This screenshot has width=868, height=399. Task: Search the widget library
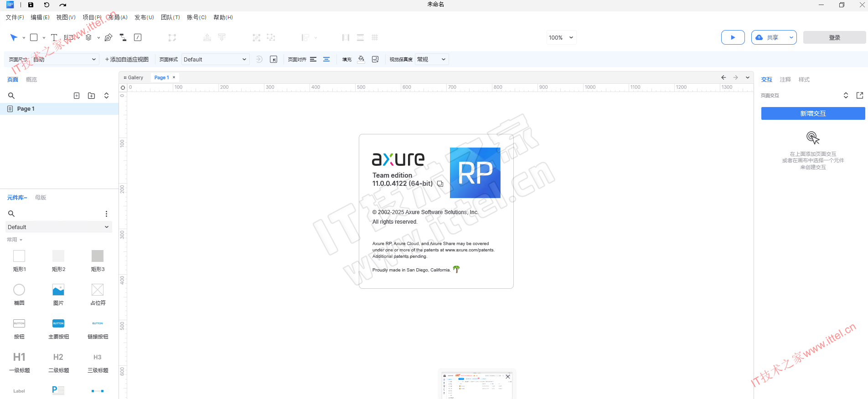[x=11, y=214]
